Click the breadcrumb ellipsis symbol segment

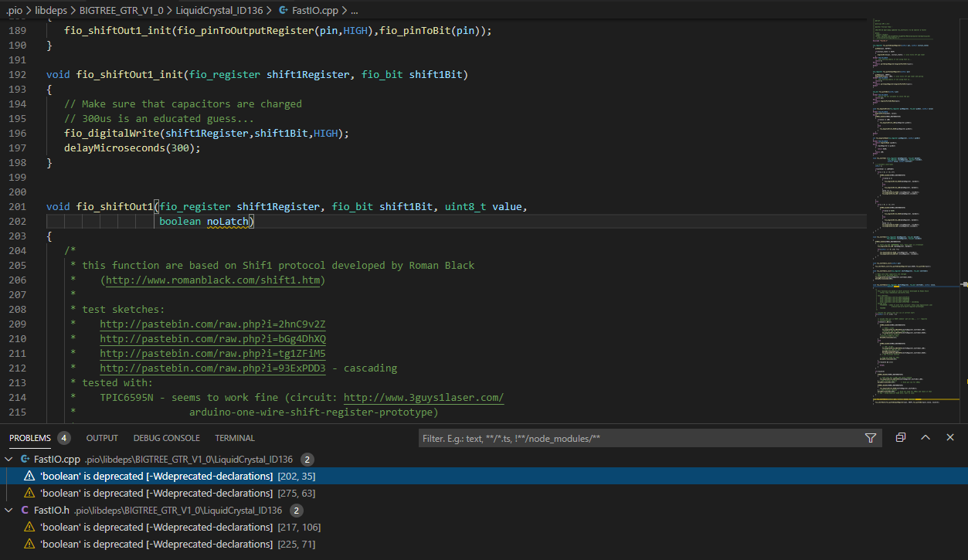pyautogui.click(x=354, y=11)
